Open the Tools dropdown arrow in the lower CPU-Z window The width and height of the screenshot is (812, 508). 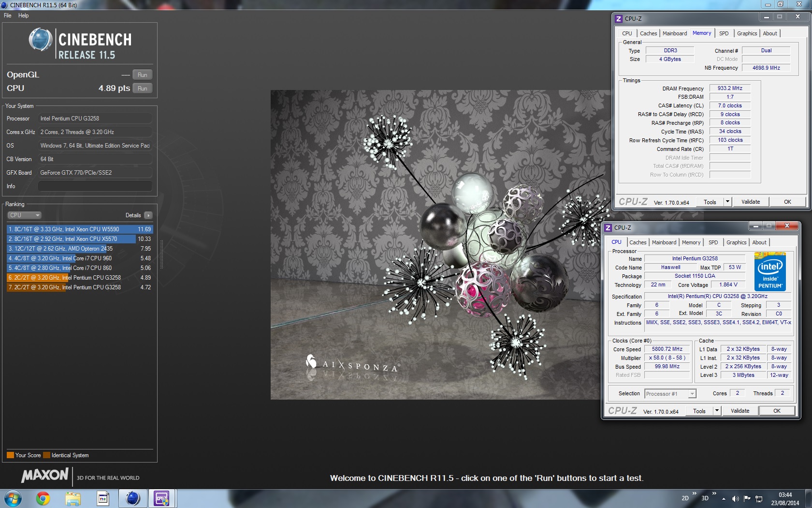click(x=717, y=411)
